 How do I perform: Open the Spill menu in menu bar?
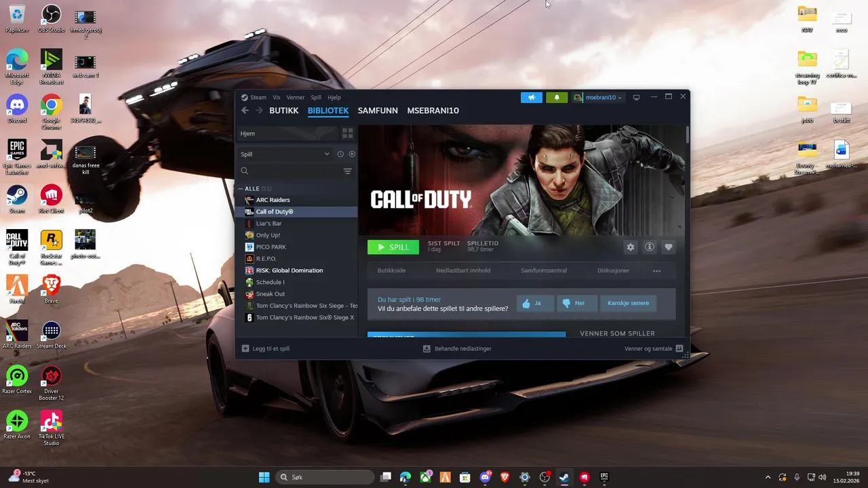316,98
